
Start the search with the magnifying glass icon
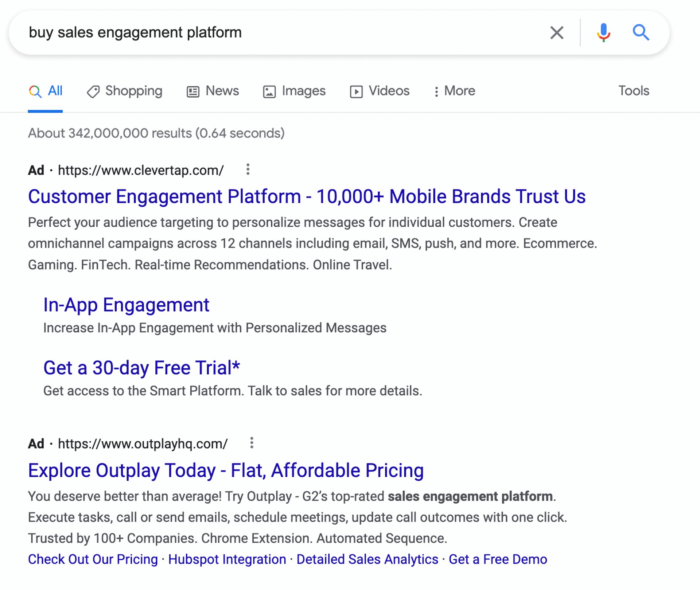point(641,33)
